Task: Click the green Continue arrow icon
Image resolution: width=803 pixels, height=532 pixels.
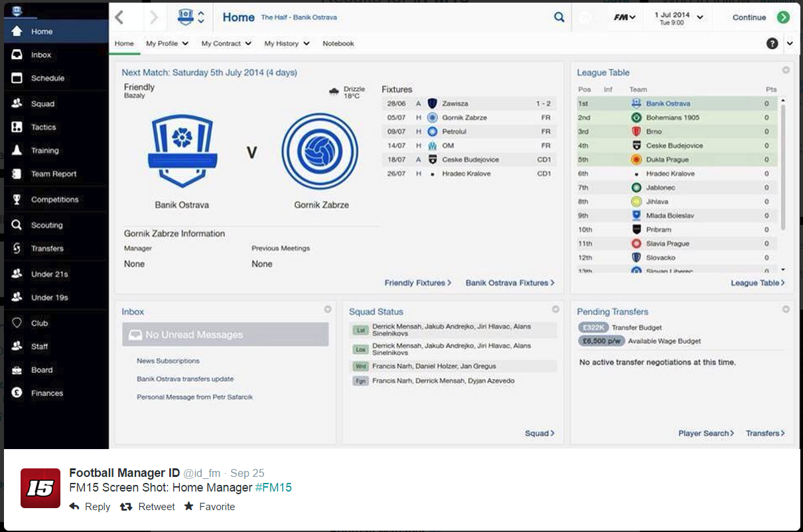Action: (x=783, y=17)
